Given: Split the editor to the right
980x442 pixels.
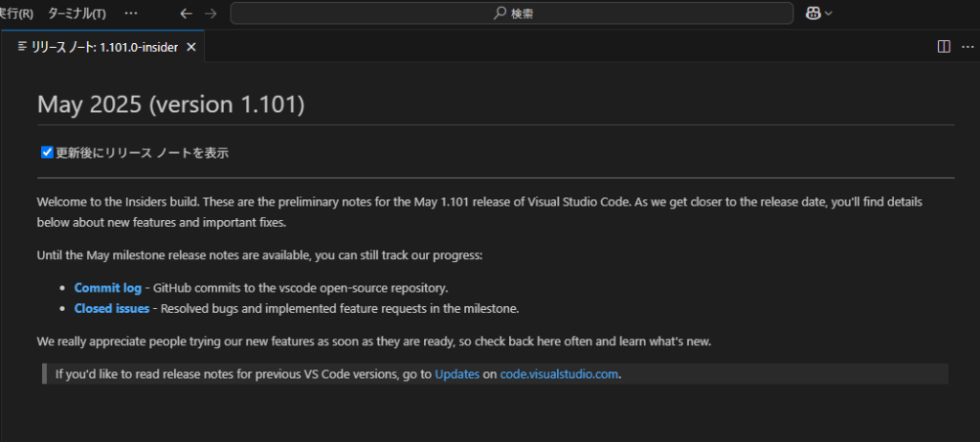Looking at the screenshot, I should click(944, 47).
